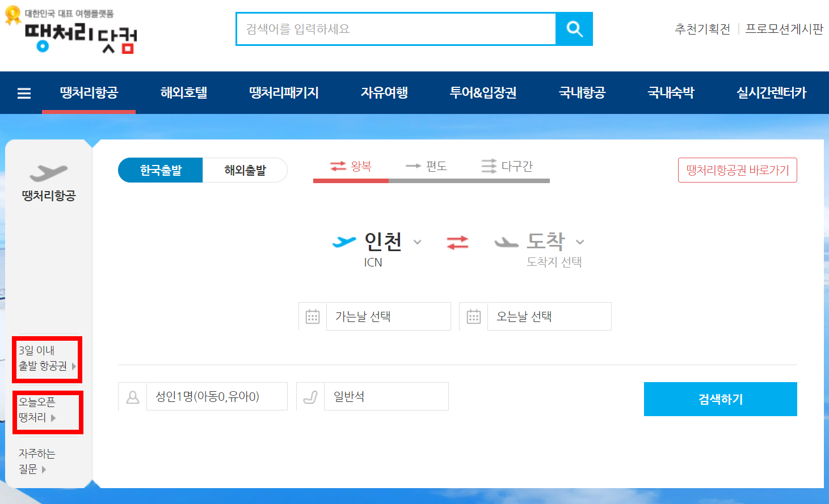829x504 pixels.
Task: Open the hamburger navigation menu
Action: 23,92
